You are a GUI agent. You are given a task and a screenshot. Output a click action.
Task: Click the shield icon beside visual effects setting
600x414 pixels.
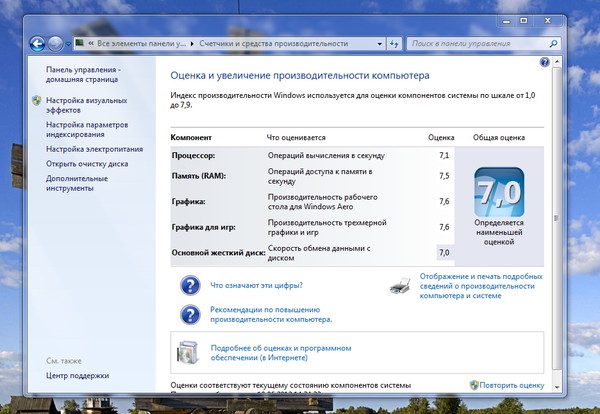(x=37, y=101)
